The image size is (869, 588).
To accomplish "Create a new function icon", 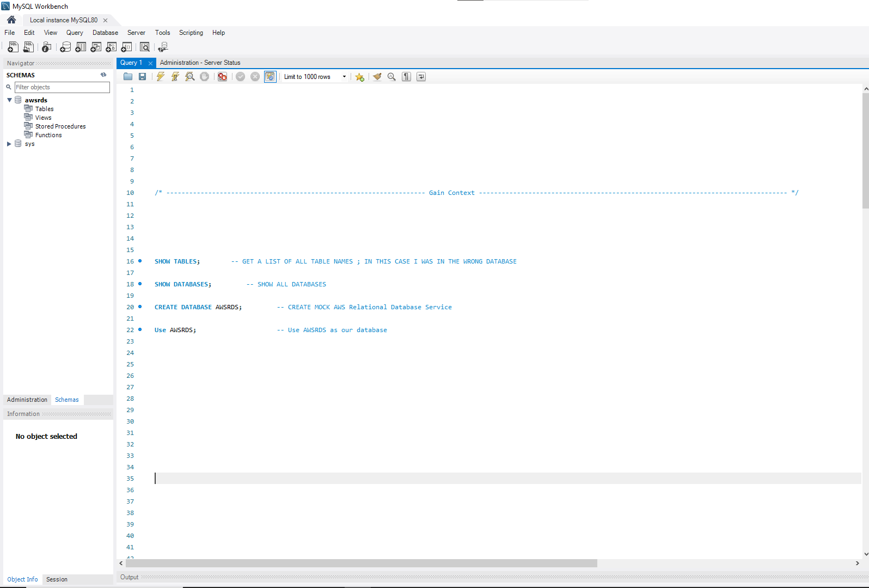I will pyautogui.click(x=126, y=47).
